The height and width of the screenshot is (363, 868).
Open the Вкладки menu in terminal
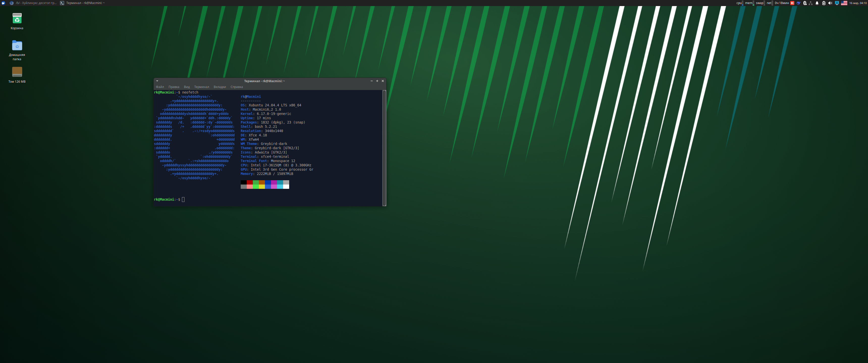coord(220,87)
